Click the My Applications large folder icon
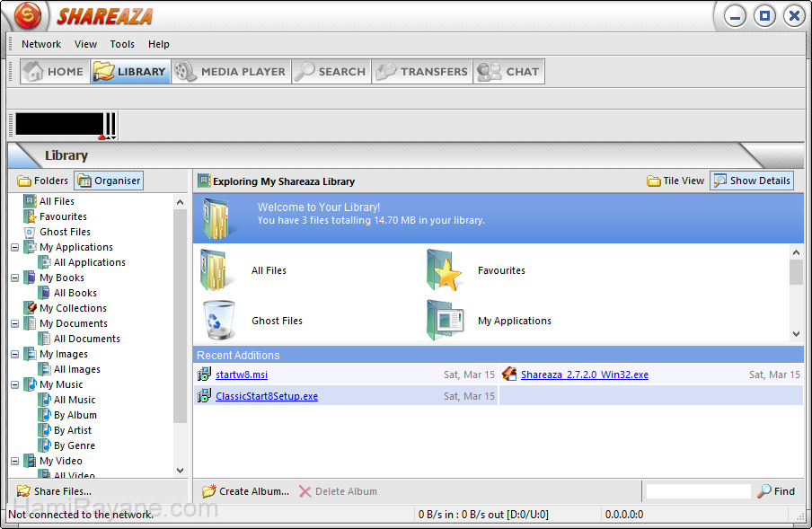The height and width of the screenshot is (529, 812). pyautogui.click(x=445, y=320)
